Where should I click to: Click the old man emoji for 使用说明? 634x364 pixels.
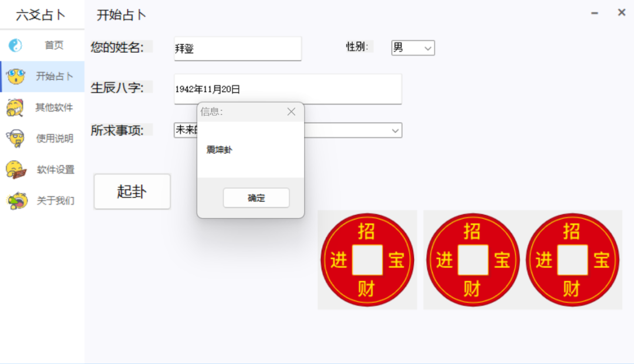click(16, 139)
